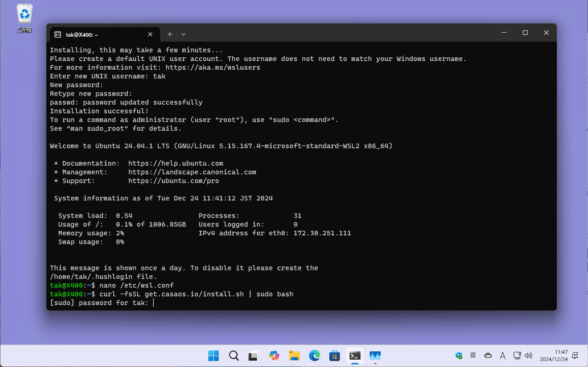Select the tak@X400 terminal tab
Viewport: 588px width, 367px height.
[104, 34]
